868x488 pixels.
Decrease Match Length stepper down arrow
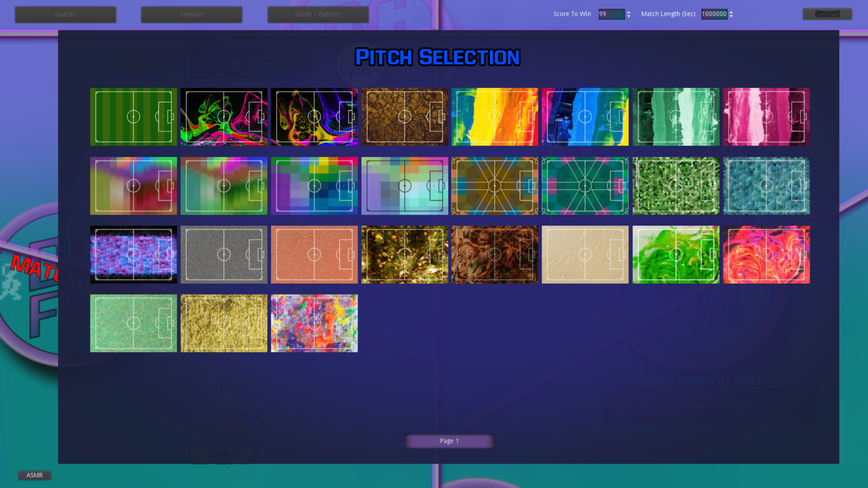(x=731, y=16)
